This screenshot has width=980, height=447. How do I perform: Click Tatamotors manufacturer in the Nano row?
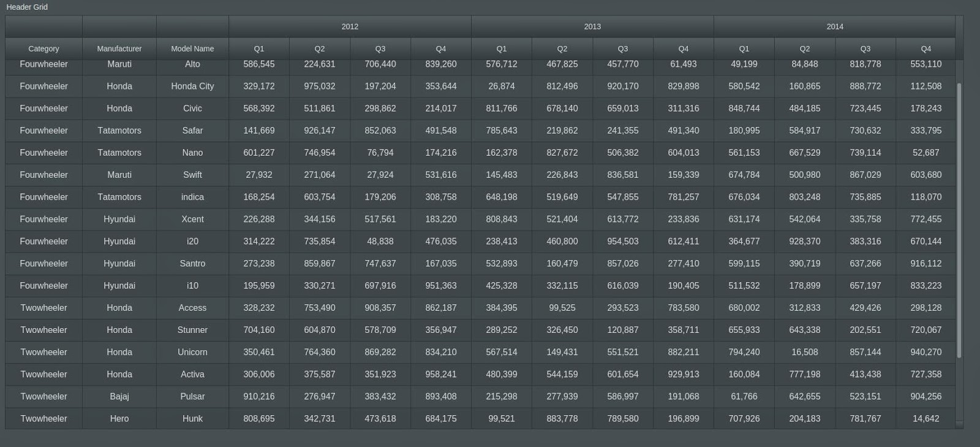pyautogui.click(x=119, y=153)
